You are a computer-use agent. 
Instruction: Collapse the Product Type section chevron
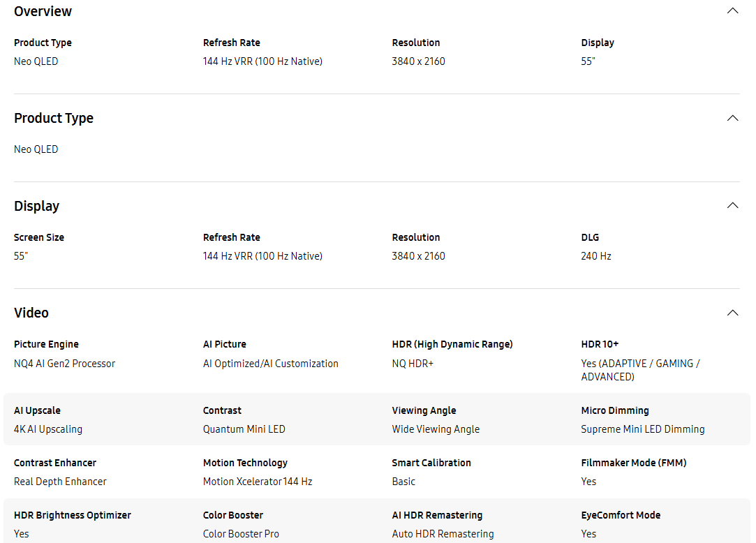pos(732,118)
